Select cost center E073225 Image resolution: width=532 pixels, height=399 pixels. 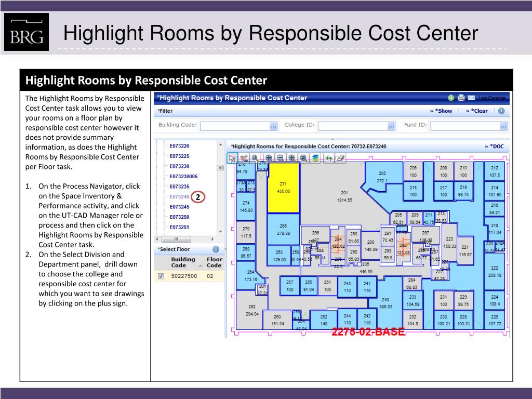coord(179,156)
